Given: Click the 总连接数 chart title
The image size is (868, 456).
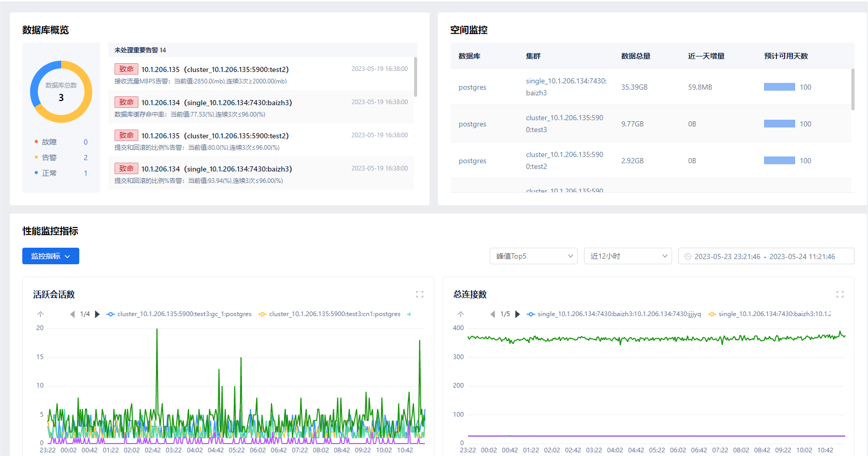Looking at the screenshot, I should click(x=470, y=294).
